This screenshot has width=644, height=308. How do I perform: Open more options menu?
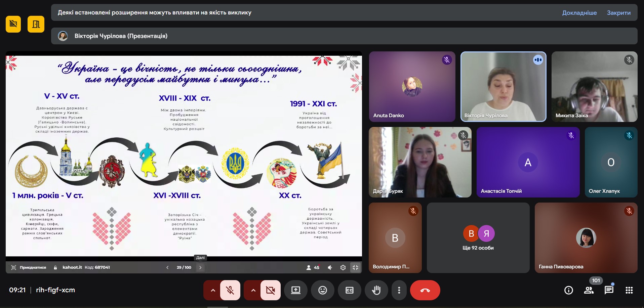[x=399, y=290]
